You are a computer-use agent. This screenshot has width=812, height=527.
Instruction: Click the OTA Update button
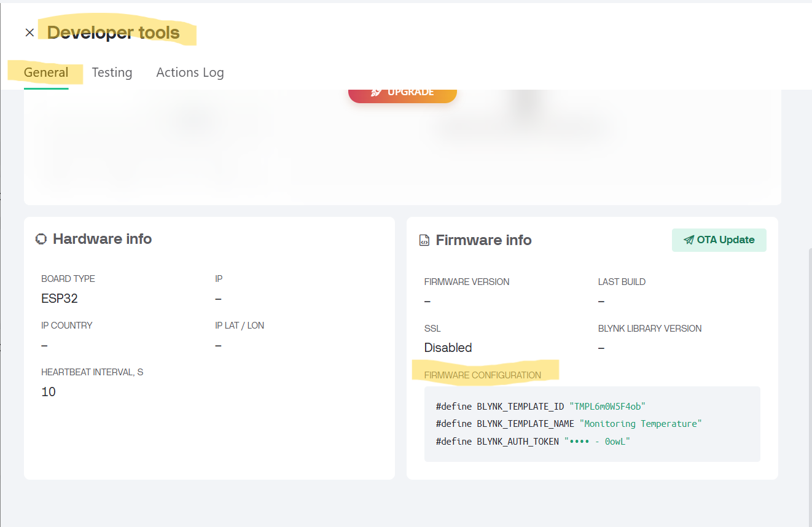[719, 240]
